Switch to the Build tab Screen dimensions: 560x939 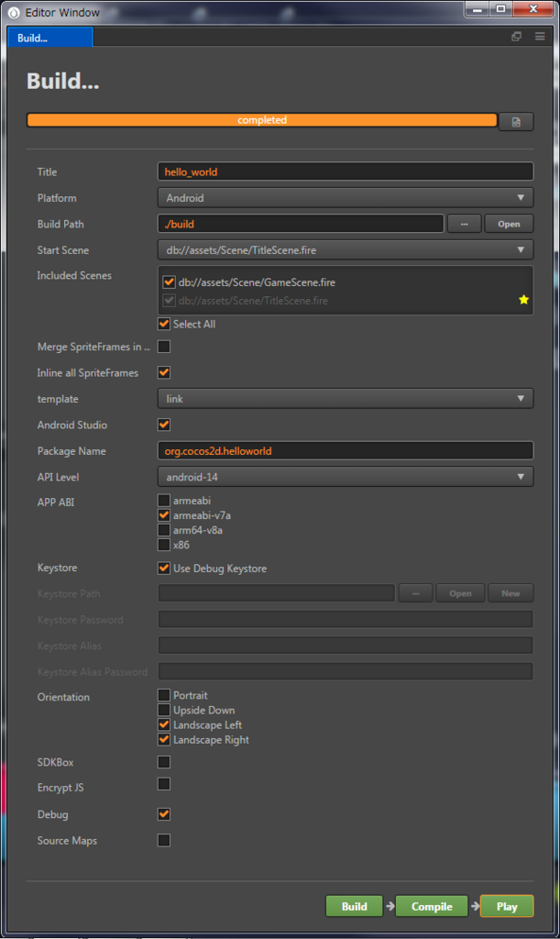[x=50, y=37]
